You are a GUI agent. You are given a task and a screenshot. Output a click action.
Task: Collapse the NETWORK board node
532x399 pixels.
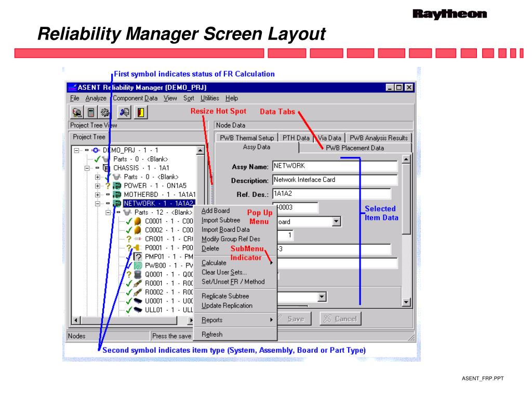[98, 204]
